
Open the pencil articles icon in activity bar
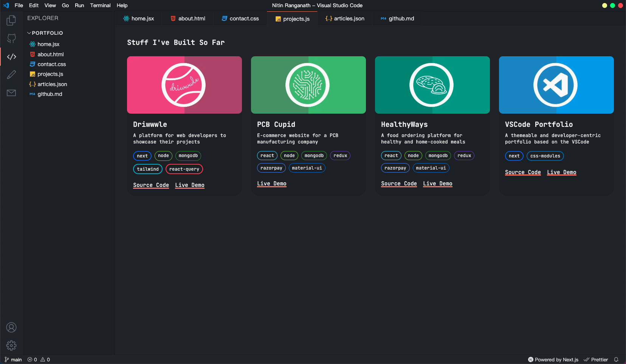click(11, 75)
